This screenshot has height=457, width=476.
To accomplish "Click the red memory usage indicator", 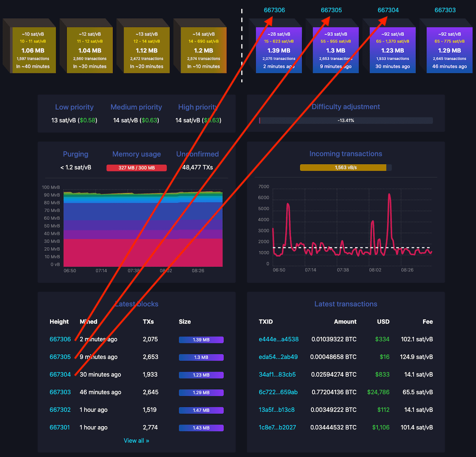I will 136,167.
